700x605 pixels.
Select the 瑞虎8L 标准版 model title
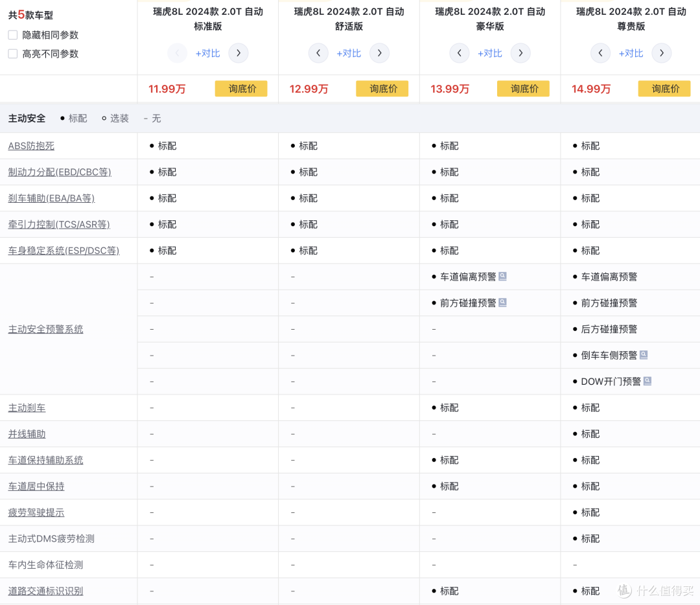pos(208,19)
